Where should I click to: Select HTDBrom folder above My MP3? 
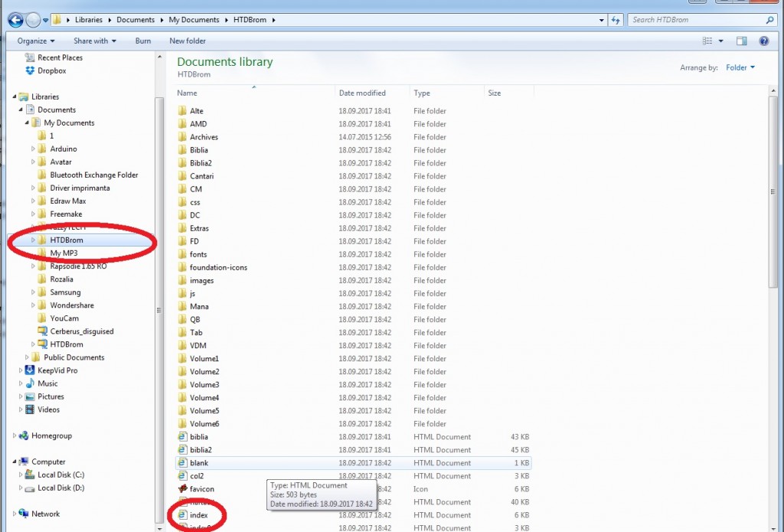click(x=67, y=240)
